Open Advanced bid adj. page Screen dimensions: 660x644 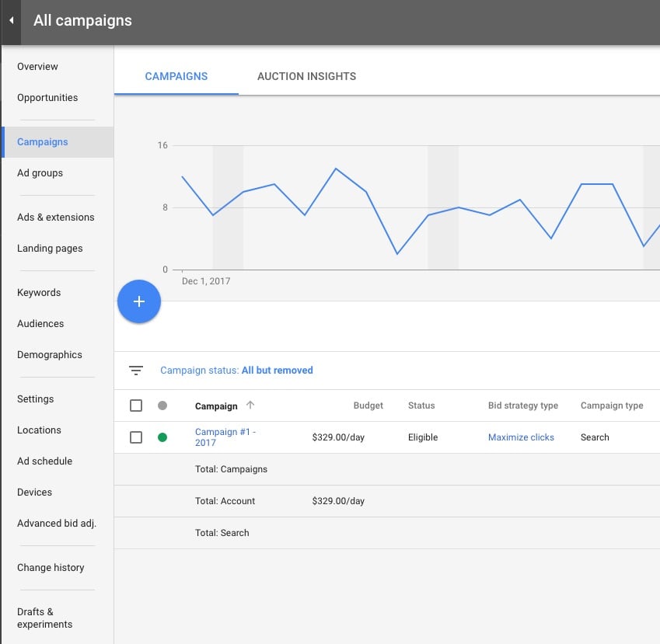pyautogui.click(x=57, y=524)
